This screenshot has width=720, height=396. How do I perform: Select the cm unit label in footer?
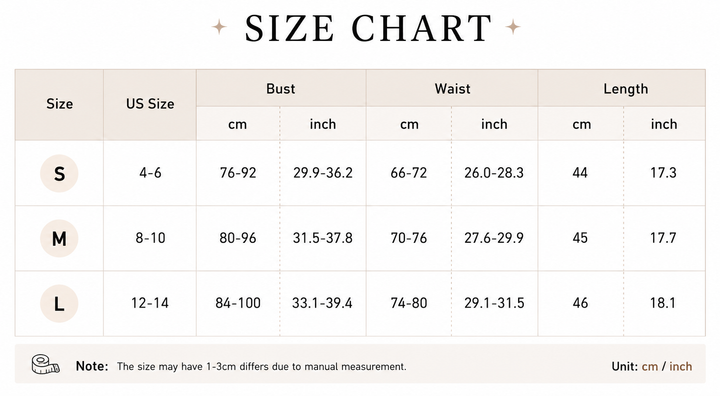coord(650,367)
